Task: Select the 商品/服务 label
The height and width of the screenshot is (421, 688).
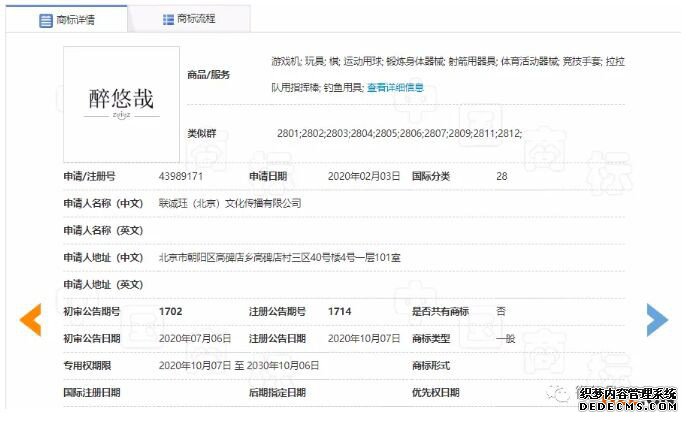Action: (208, 75)
